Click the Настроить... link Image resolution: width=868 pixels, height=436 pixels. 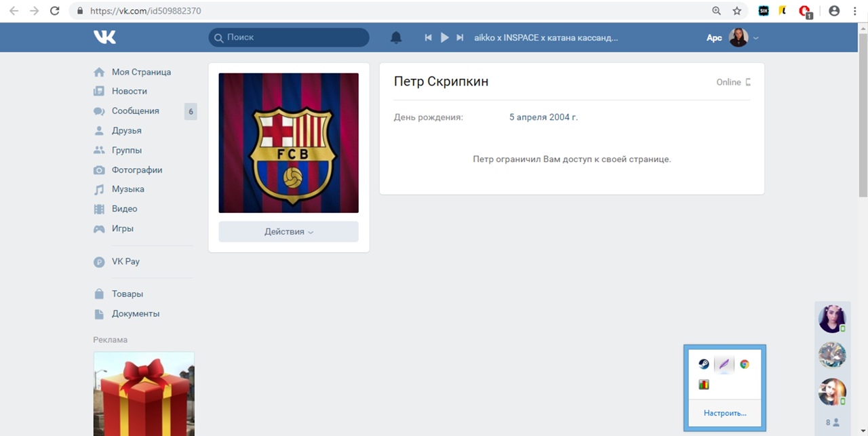click(724, 413)
